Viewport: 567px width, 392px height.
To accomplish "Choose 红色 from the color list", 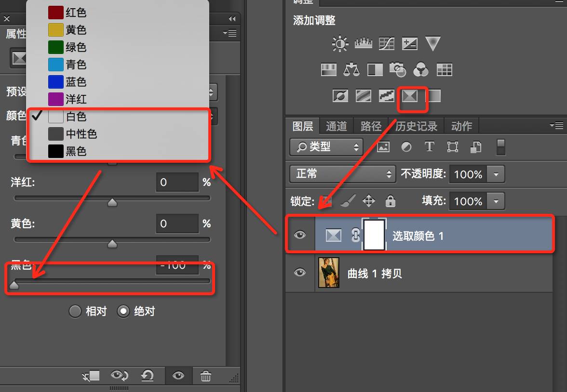I will 118,13.
